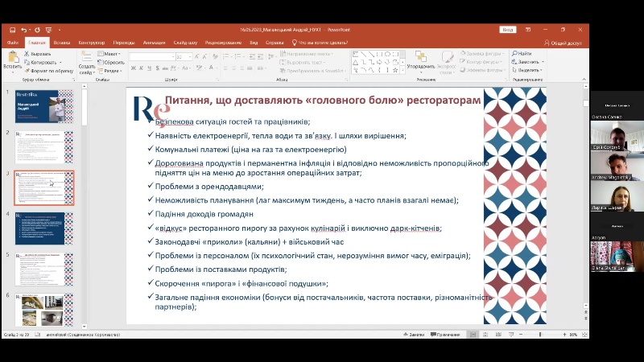The width and height of the screenshot is (644, 362).
Task: Click Format Painter (Формат по образцу)
Action: tap(49, 71)
